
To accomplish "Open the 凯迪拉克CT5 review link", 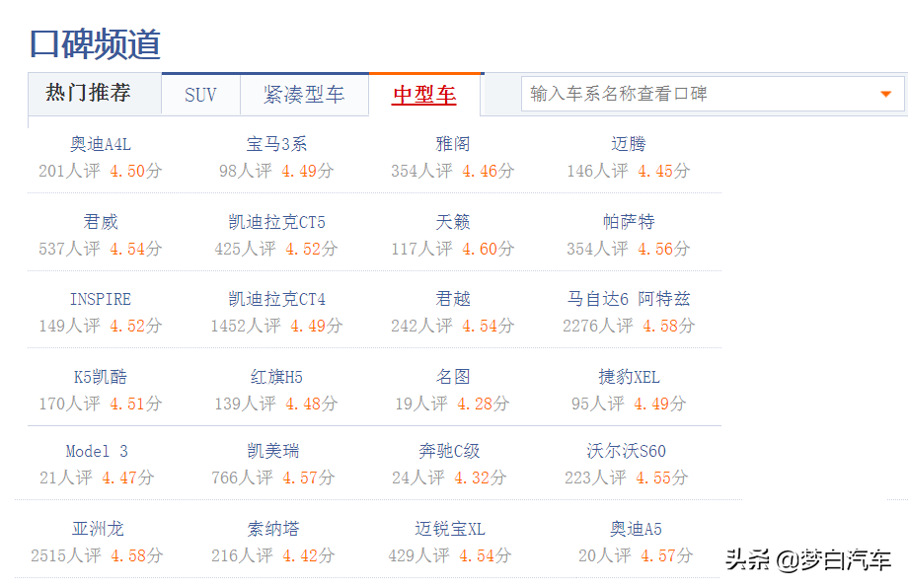I will tap(276, 222).
